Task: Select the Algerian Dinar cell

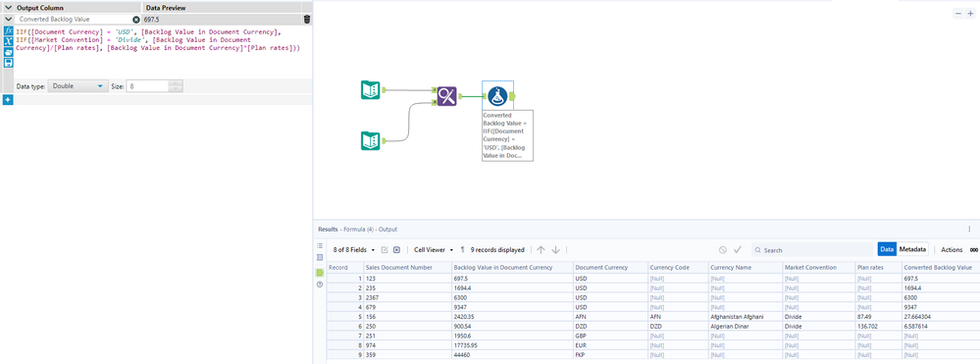Action: click(x=745, y=326)
